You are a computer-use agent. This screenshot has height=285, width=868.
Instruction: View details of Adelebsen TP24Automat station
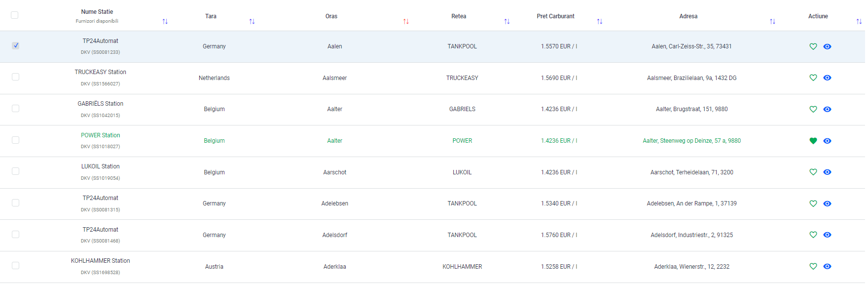tap(827, 204)
